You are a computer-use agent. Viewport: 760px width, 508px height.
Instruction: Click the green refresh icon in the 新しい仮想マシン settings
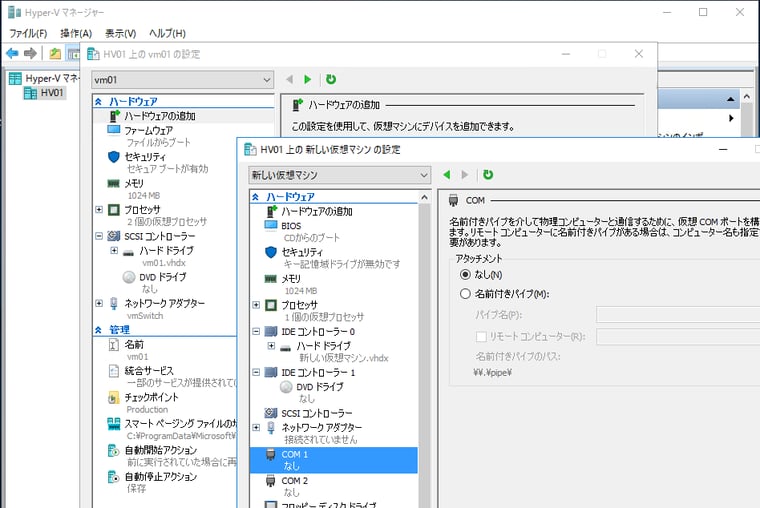[488, 174]
